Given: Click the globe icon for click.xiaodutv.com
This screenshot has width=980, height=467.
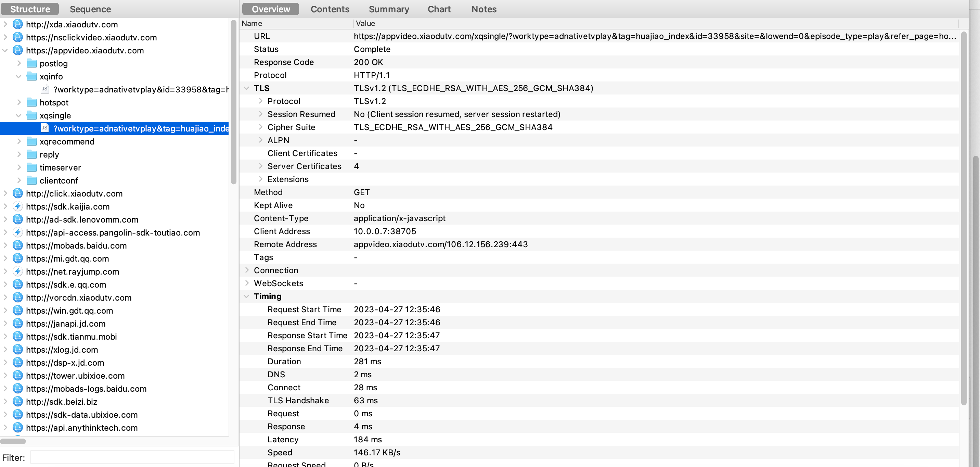Looking at the screenshot, I should point(17,193).
